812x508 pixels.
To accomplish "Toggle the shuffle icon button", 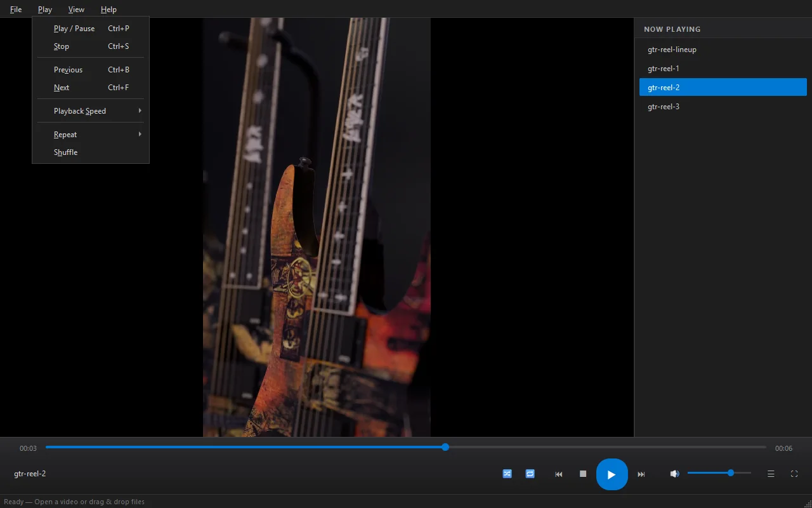I will pyautogui.click(x=507, y=474).
